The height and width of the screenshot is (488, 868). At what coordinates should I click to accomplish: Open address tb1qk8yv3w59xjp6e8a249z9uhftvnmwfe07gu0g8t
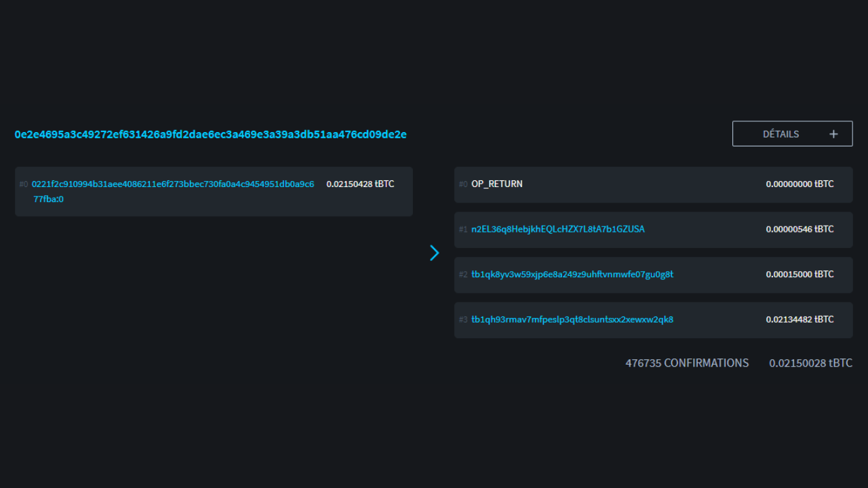(572, 274)
